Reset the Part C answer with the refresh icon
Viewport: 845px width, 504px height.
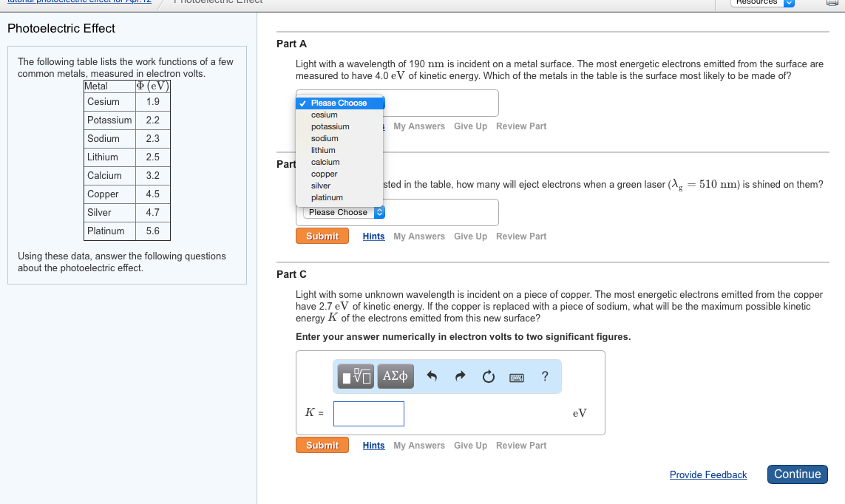488,376
